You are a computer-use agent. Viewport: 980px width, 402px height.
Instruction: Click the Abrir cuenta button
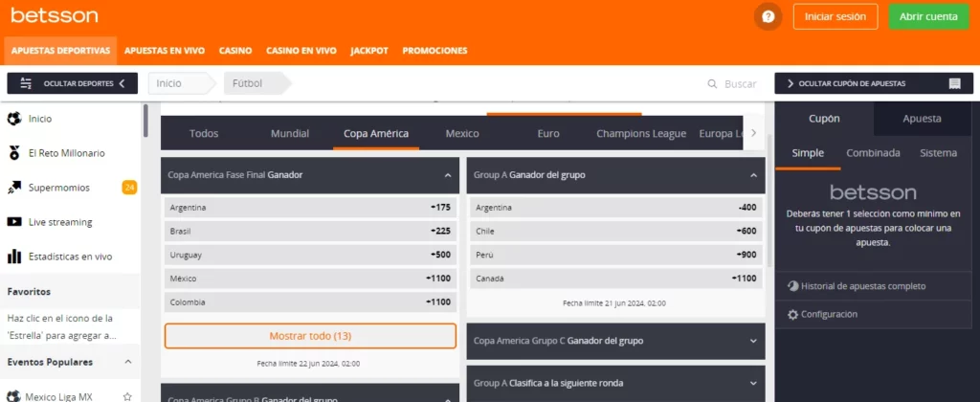click(x=927, y=16)
